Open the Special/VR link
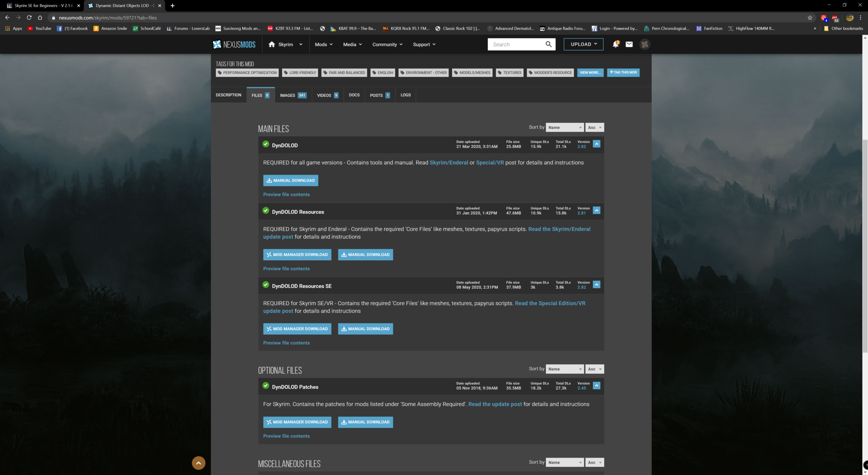The image size is (868, 475). click(x=490, y=163)
